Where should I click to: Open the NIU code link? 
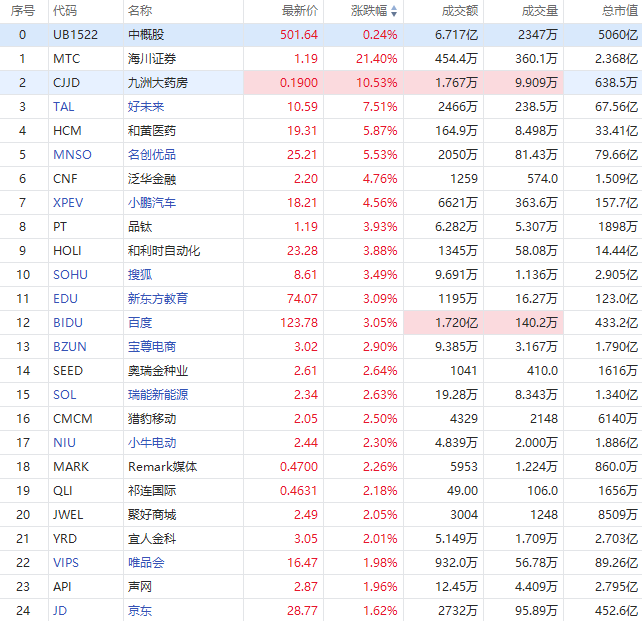[64, 443]
